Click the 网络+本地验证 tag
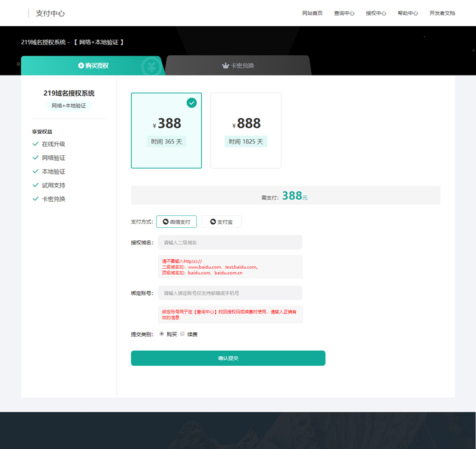476x449 pixels. pyautogui.click(x=68, y=106)
